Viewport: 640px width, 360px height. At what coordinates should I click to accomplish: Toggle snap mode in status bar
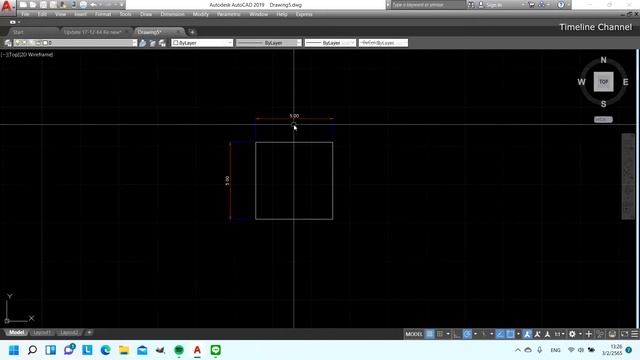[440, 334]
